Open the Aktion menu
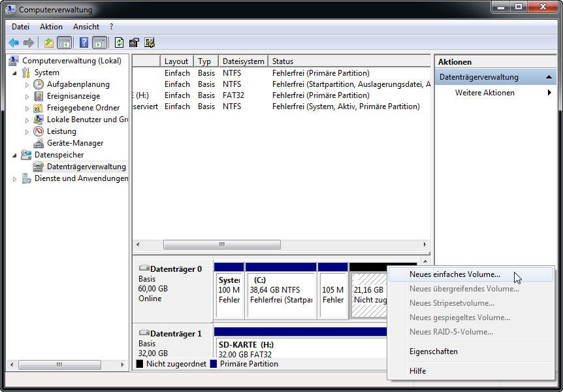 51,27
